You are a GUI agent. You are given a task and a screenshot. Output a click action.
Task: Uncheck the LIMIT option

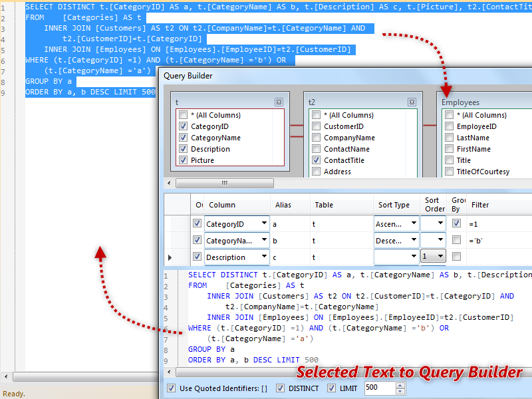tap(331, 388)
